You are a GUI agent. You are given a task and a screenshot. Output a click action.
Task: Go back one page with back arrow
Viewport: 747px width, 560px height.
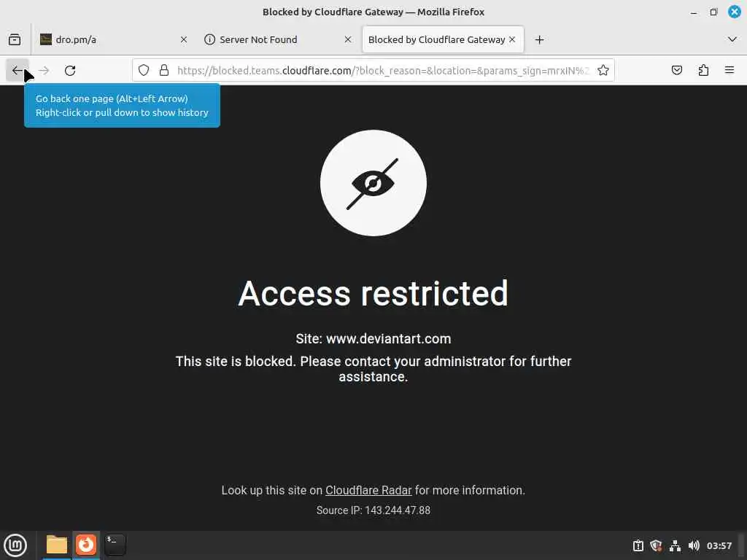pyautogui.click(x=18, y=71)
